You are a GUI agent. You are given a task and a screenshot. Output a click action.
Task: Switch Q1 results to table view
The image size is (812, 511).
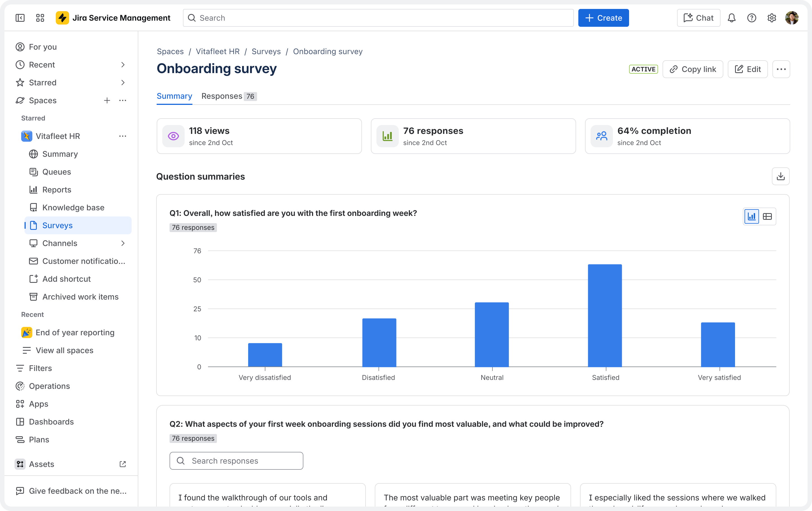(768, 216)
